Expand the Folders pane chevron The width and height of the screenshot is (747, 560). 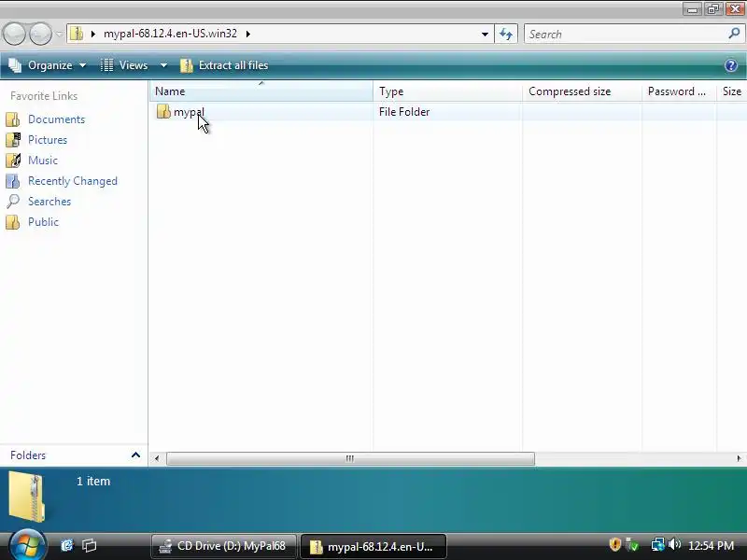pyautogui.click(x=135, y=455)
